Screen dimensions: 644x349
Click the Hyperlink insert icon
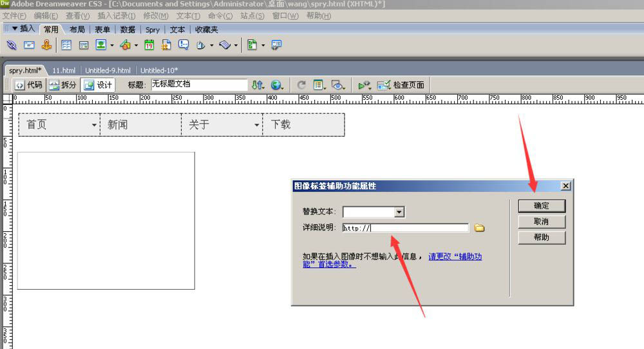point(12,45)
